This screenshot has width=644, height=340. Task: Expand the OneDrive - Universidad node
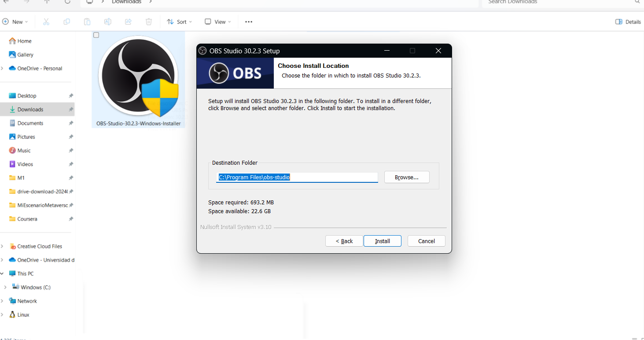tap(3, 260)
